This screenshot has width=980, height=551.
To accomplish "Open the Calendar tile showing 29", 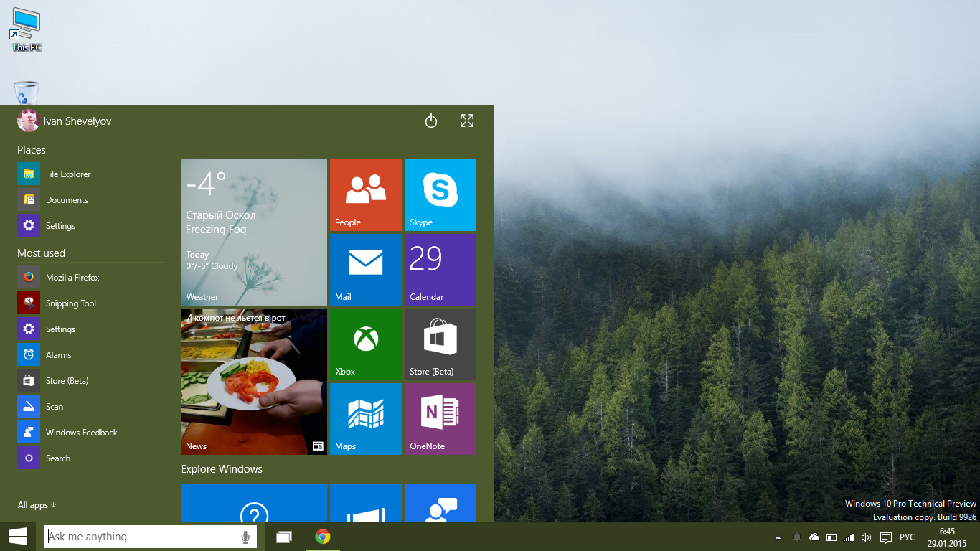I will point(440,270).
